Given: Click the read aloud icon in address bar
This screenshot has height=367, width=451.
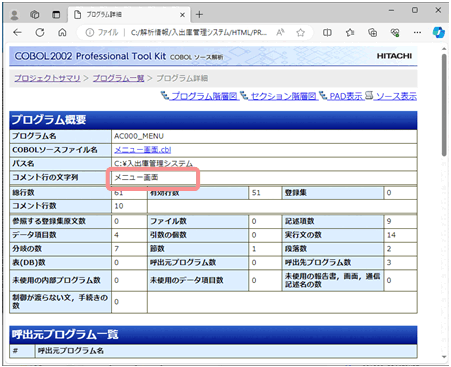Looking at the screenshot, I should (280, 32).
